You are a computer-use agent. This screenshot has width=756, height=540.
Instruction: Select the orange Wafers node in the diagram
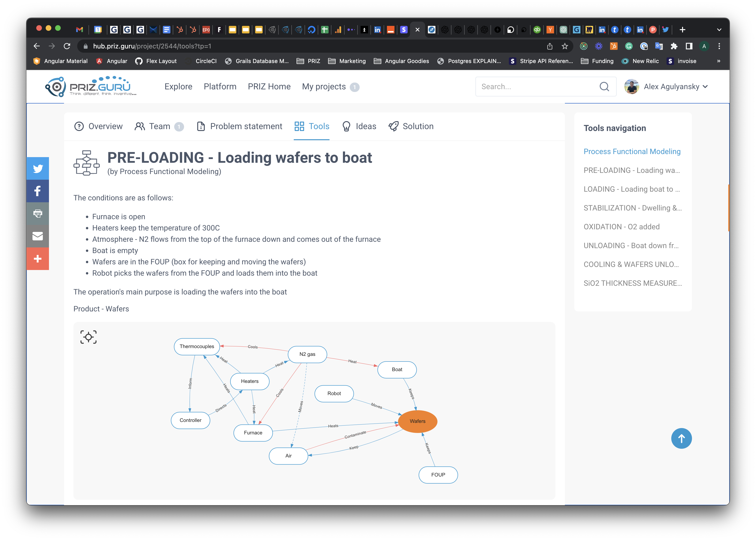(x=418, y=421)
